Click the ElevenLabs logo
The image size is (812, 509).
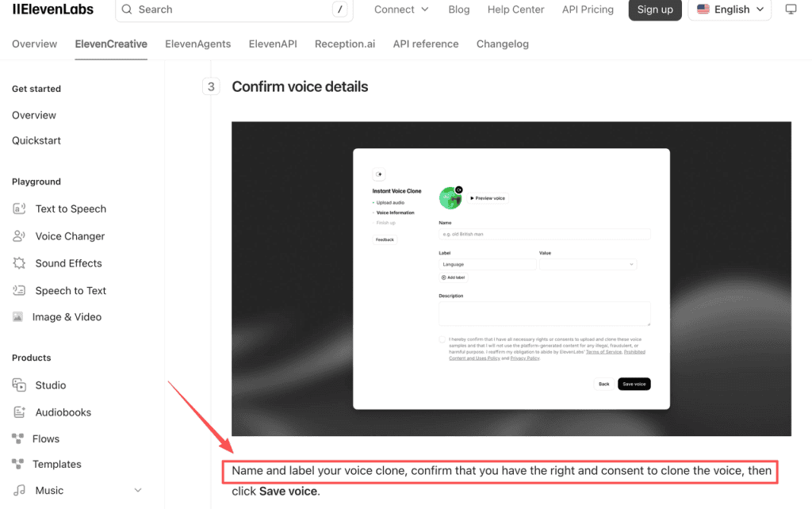53,10
